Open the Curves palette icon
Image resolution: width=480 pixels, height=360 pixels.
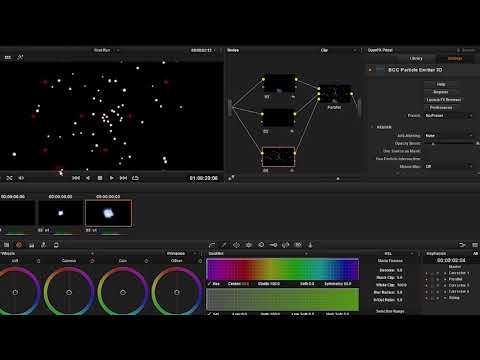coord(212,245)
